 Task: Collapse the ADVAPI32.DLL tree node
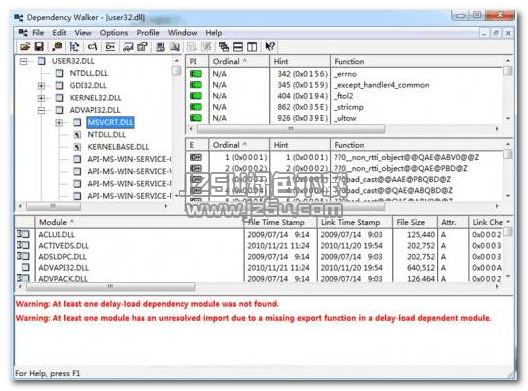pyautogui.click(x=41, y=110)
